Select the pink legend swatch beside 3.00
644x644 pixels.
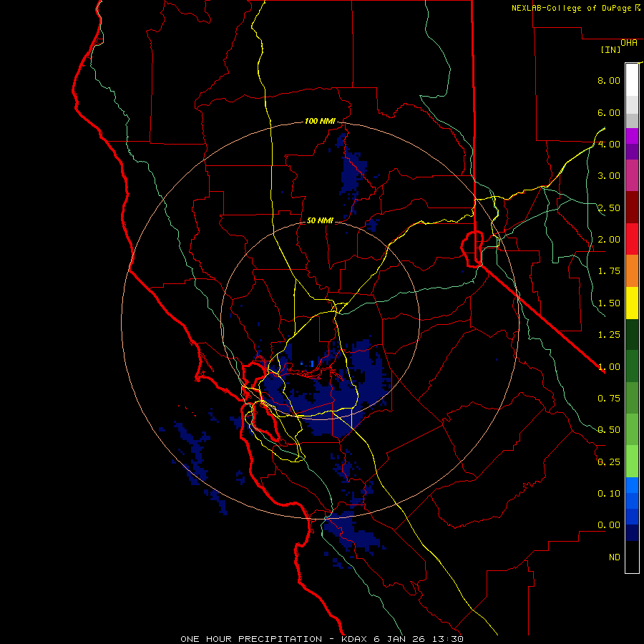click(x=632, y=175)
